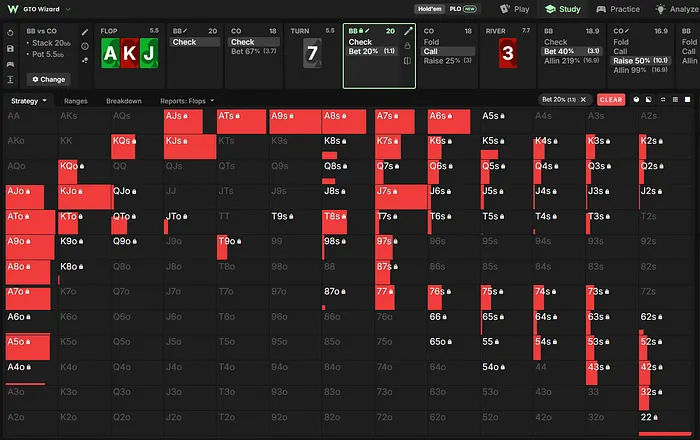
Task: Click the lock icon on the 22 cell
Action: point(655,418)
